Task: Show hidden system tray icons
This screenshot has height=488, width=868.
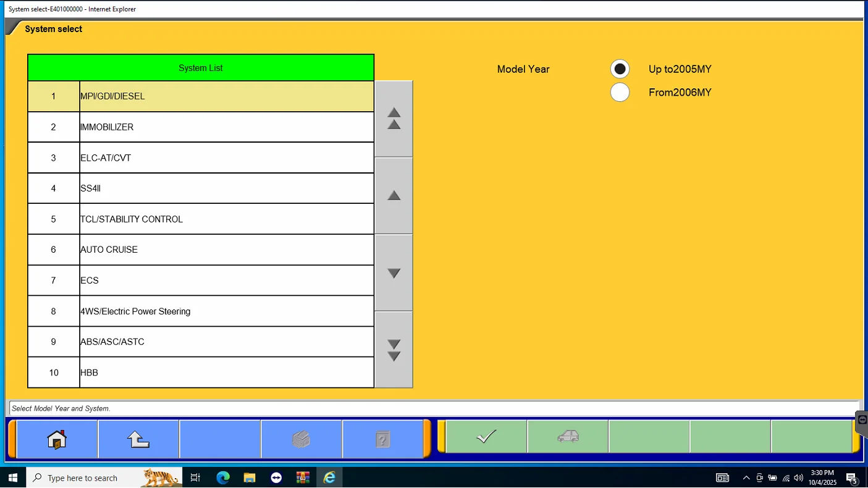Action: (x=746, y=477)
